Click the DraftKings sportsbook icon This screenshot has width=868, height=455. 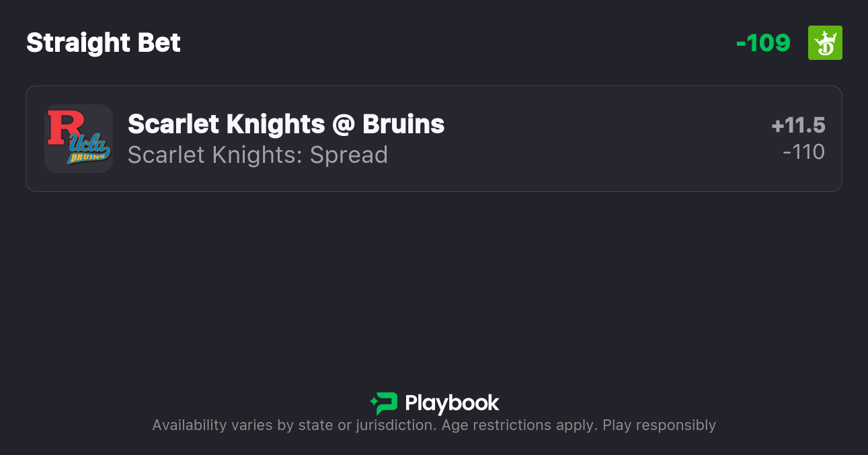[825, 43]
